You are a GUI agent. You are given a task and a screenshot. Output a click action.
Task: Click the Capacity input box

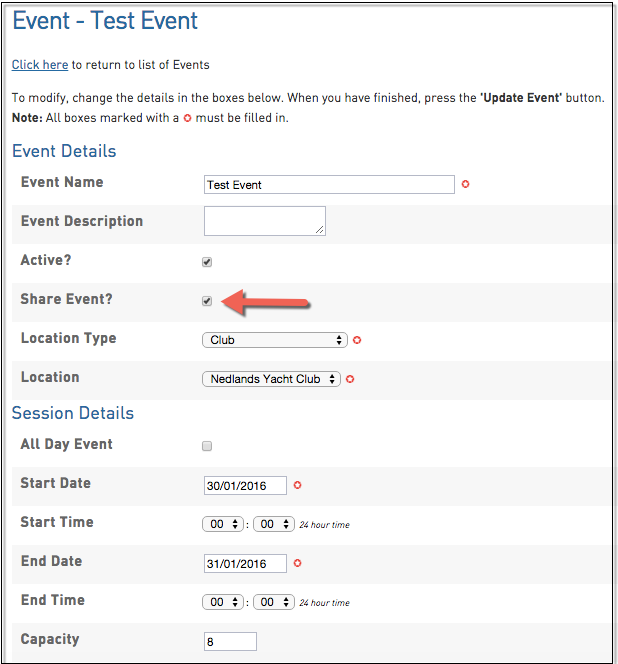click(230, 641)
